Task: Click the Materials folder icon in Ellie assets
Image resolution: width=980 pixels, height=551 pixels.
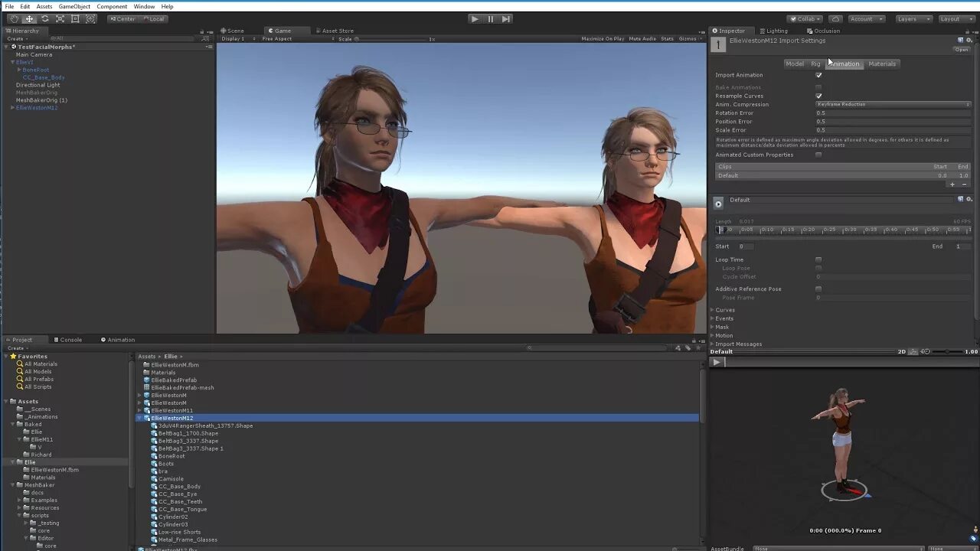Action: pos(146,373)
